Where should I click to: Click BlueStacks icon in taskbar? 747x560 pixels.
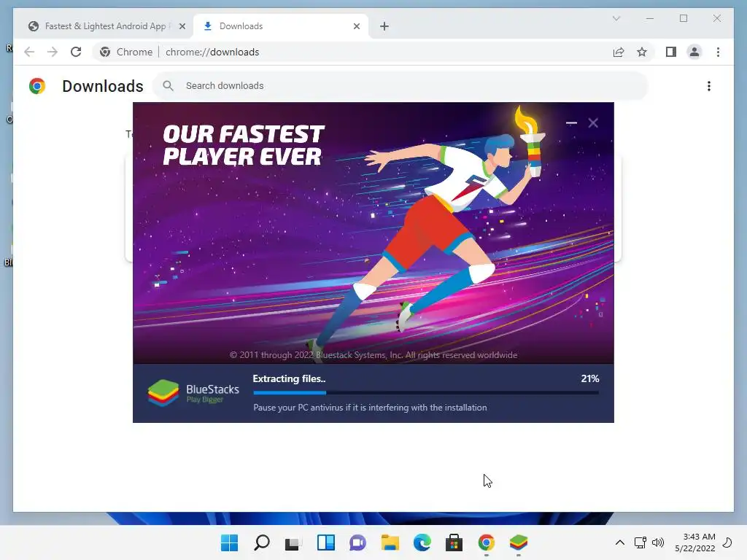click(x=519, y=542)
